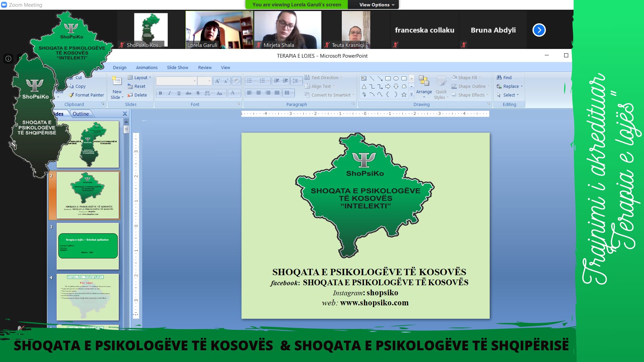
Task: Click the Cut command
Action: point(75,77)
